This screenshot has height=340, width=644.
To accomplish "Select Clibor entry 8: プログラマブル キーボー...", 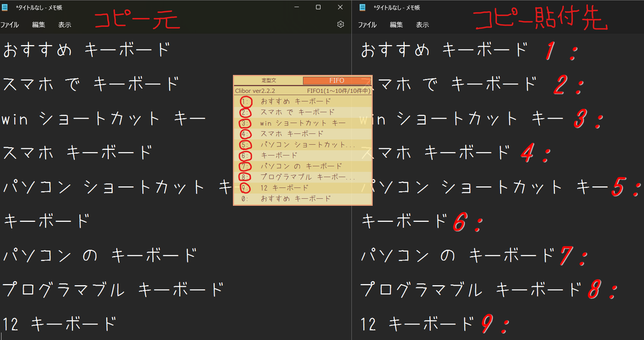I will click(x=303, y=177).
